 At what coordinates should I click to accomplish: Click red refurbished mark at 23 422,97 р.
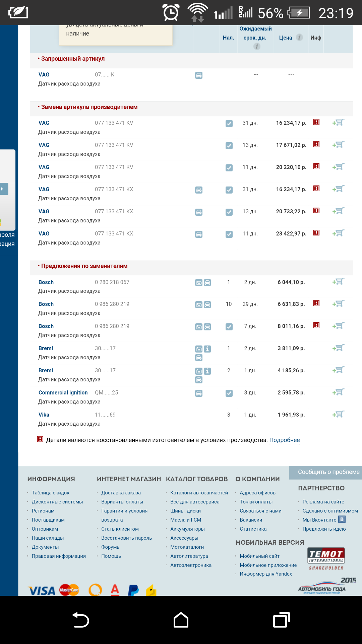point(316,233)
